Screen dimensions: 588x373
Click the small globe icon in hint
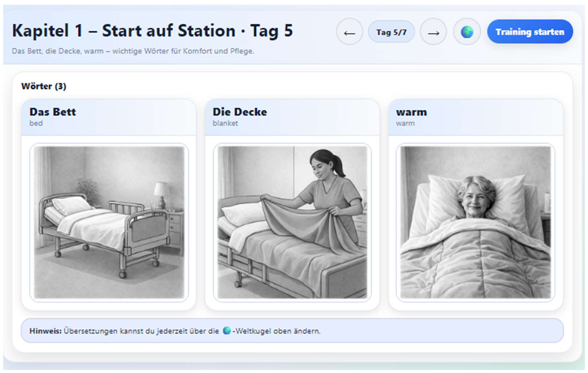[x=227, y=331]
